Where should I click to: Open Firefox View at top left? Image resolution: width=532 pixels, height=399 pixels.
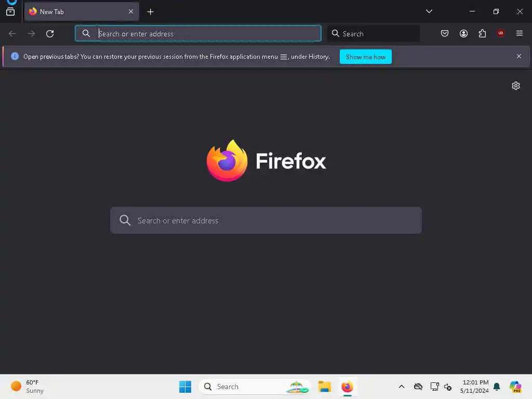[x=10, y=11]
